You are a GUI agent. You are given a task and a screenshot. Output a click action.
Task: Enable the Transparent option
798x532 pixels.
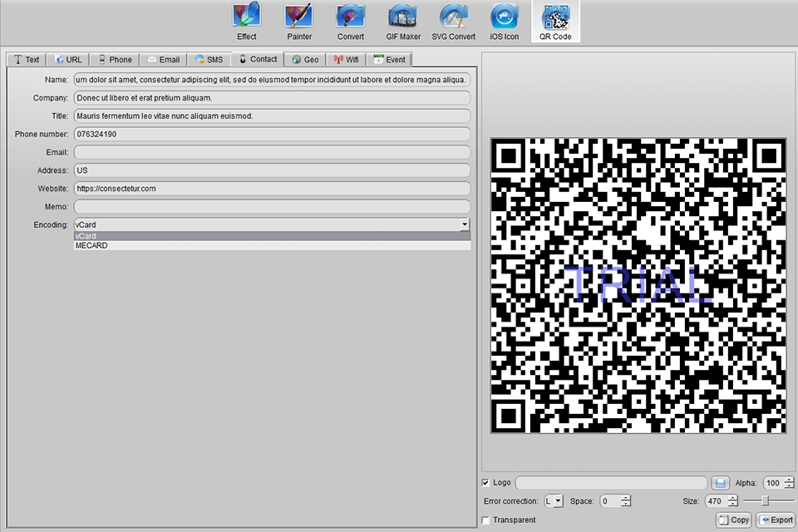tap(486, 520)
